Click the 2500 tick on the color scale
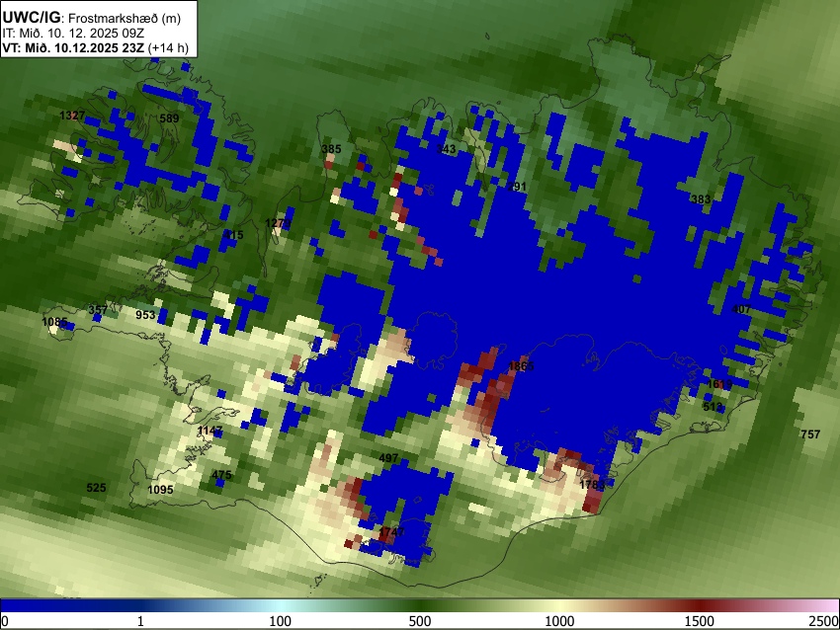This screenshot has width=840, height=630. (x=824, y=621)
